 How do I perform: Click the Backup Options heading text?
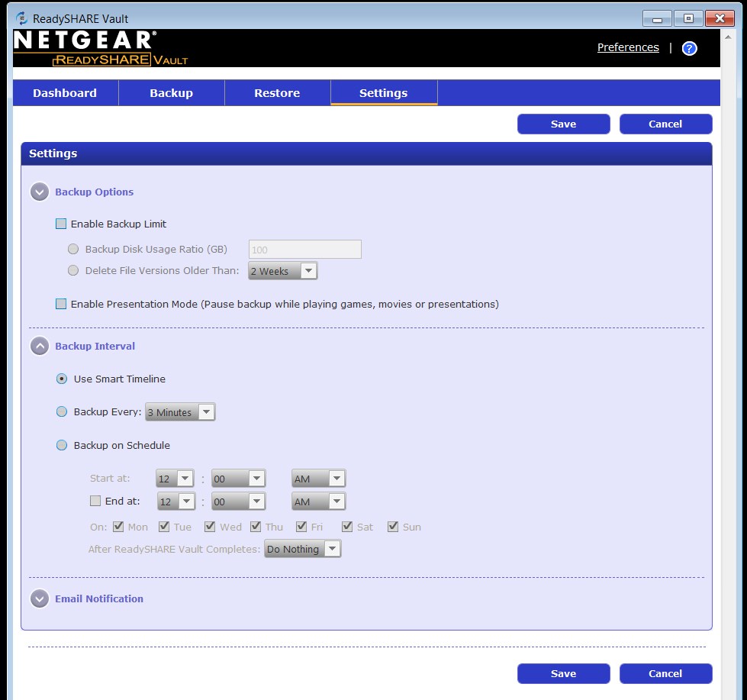tap(94, 192)
